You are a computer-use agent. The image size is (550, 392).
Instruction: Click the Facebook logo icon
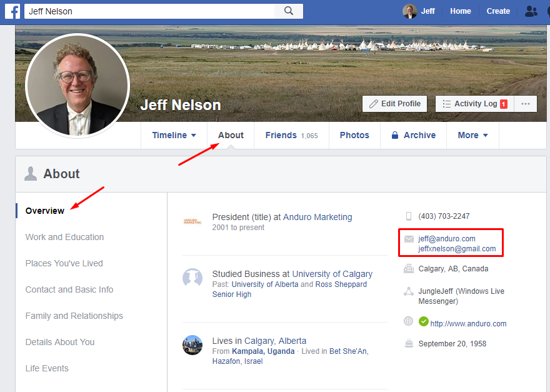[x=12, y=11]
